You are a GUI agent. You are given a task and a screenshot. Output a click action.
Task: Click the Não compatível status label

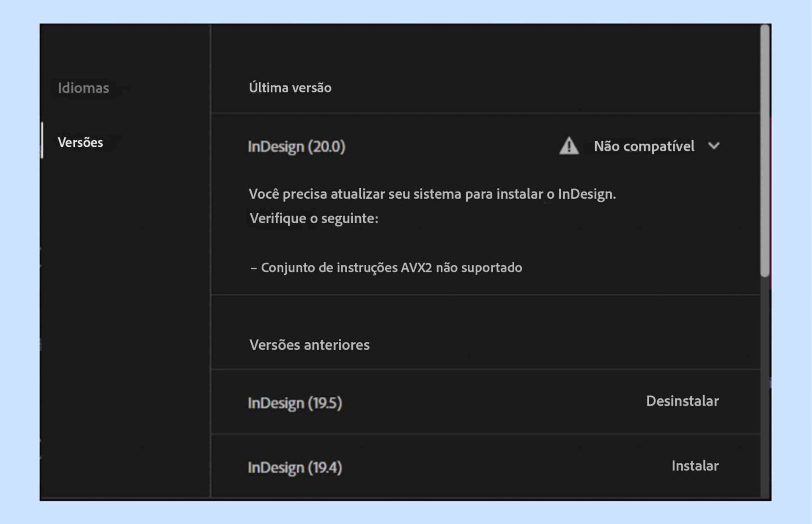(644, 146)
